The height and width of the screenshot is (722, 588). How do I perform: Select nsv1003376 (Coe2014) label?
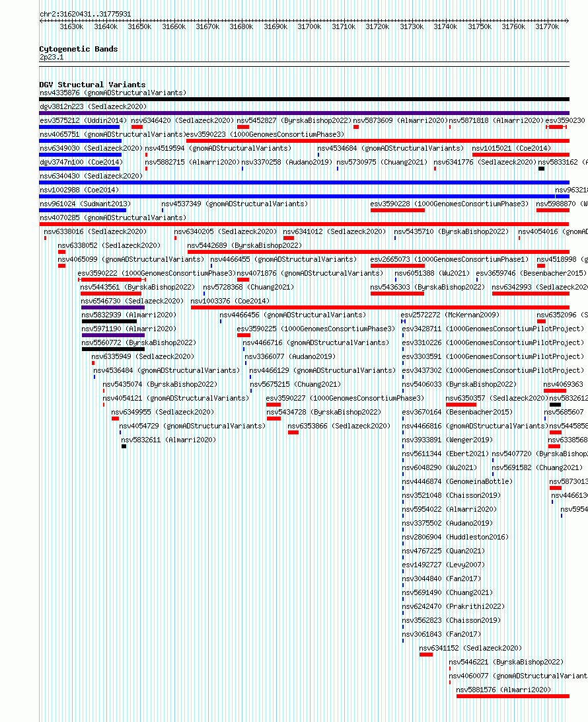pyautogui.click(x=230, y=301)
